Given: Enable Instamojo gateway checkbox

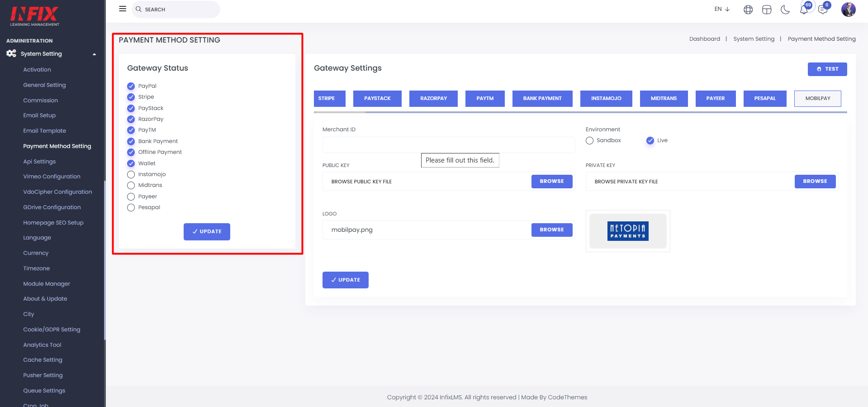Looking at the screenshot, I should tap(131, 174).
